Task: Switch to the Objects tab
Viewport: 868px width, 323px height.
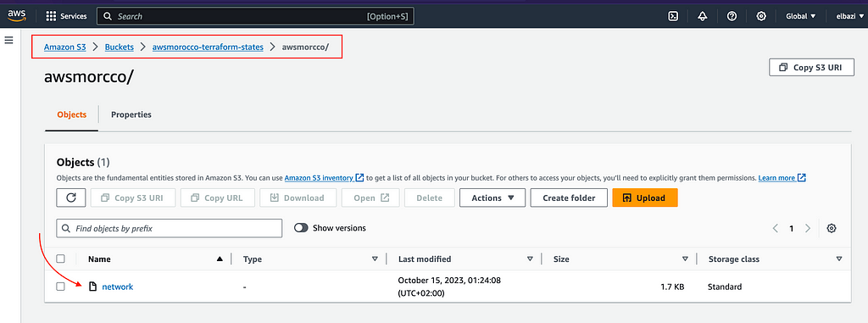Action: (72, 114)
